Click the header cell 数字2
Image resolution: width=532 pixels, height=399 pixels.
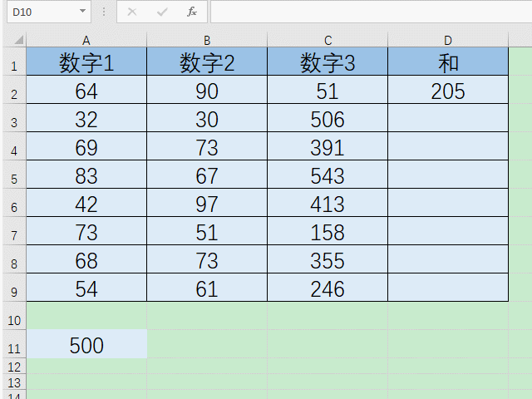tap(207, 62)
